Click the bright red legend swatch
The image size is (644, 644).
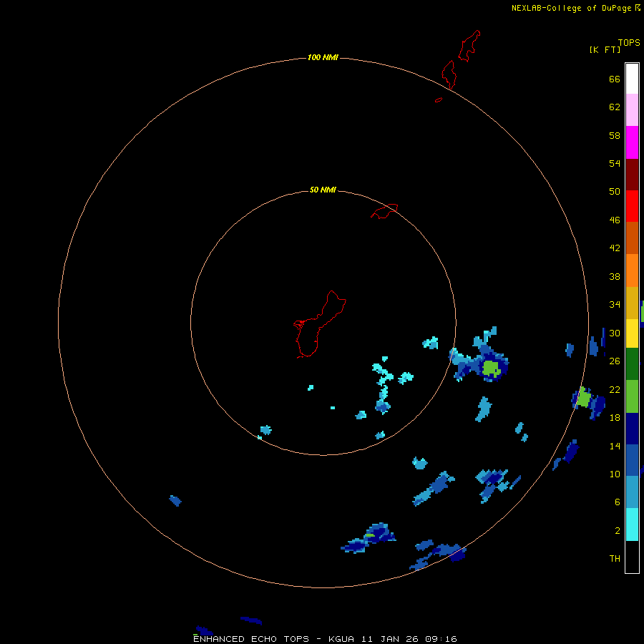[632, 206]
